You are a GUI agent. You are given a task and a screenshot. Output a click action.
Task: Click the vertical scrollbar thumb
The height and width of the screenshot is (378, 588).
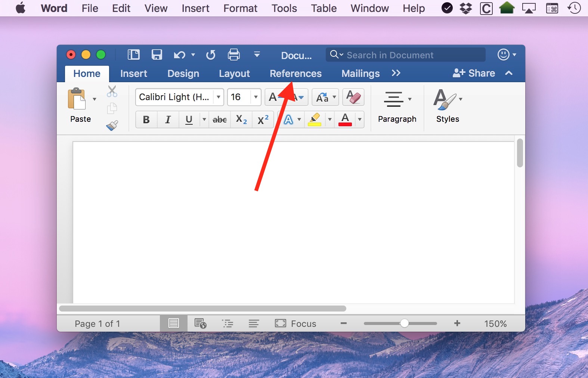coord(520,153)
